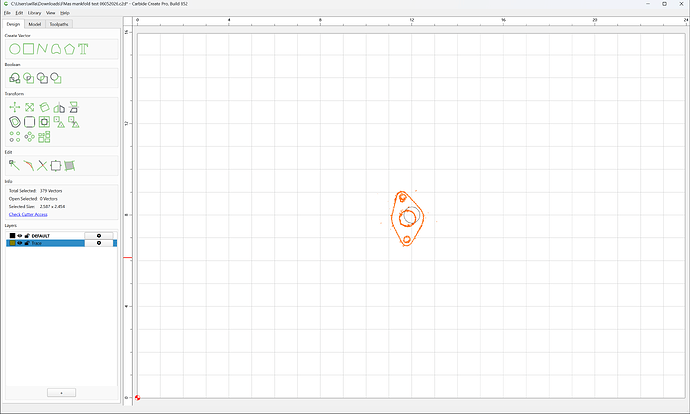Click the olive color swatch of Trace layer
690x414 pixels.
pos(12,243)
